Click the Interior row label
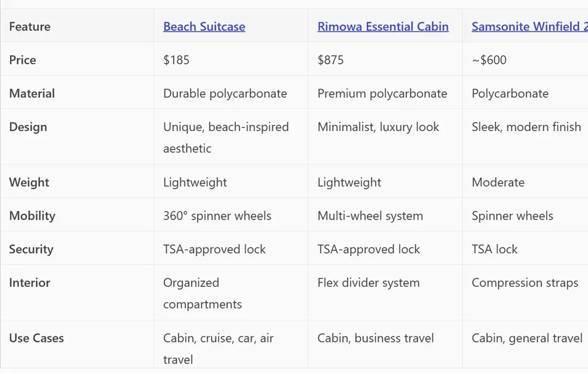Screen dimensions: 588x374 pos(30,283)
